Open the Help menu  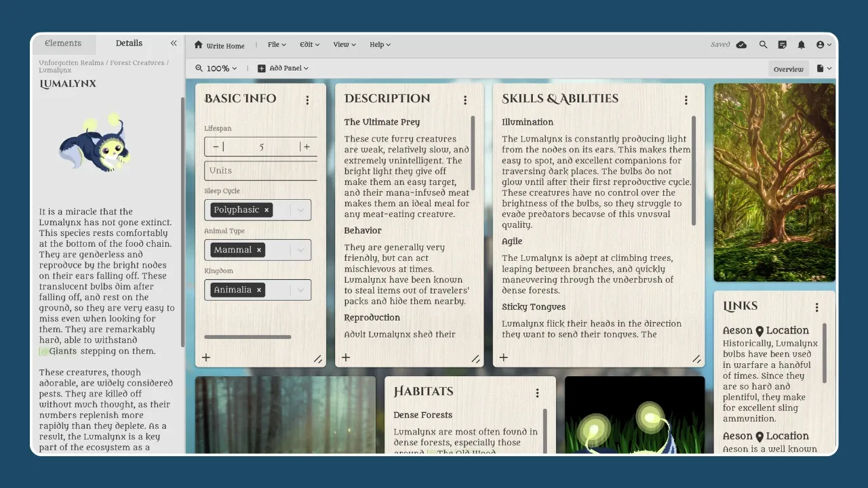tap(380, 45)
